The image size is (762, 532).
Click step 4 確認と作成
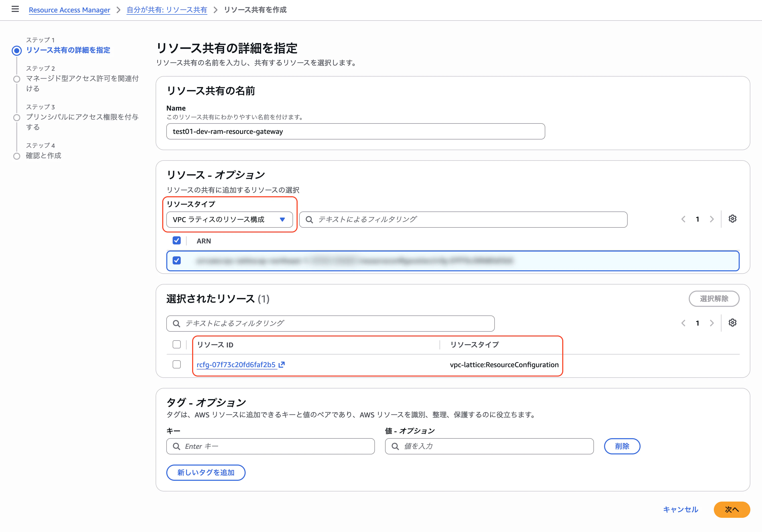44,155
